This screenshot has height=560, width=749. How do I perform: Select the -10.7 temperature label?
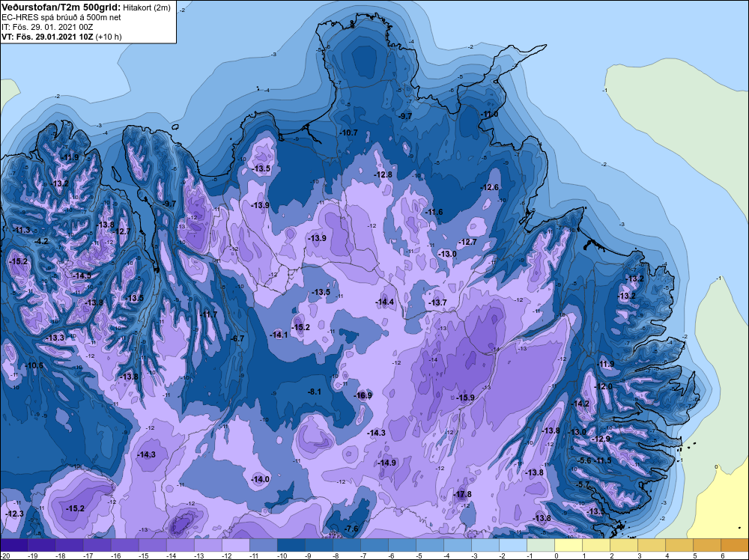point(348,133)
